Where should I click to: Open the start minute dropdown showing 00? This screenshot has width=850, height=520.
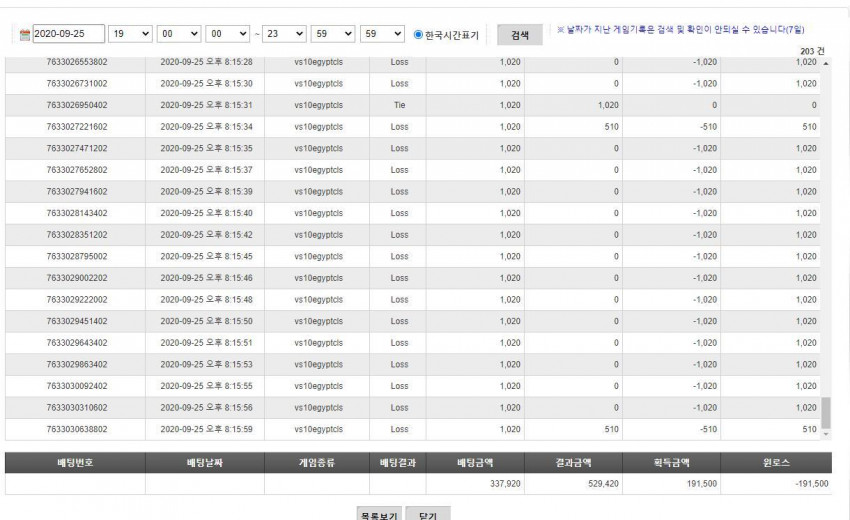pos(179,34)
